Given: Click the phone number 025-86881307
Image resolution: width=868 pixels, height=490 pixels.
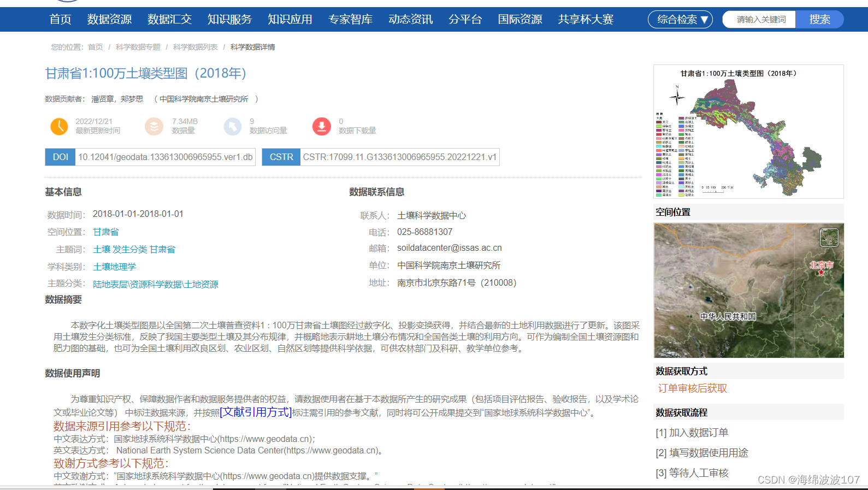Looking at the screenshot, I should (x=425, y=232).
